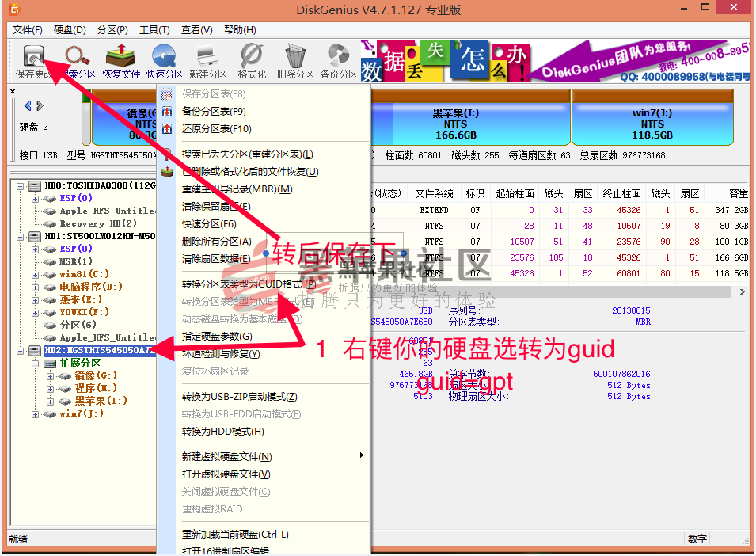The image size is (756, 556).
Task: Open the 工具(T) menu
Action: [x=154, y=30]
